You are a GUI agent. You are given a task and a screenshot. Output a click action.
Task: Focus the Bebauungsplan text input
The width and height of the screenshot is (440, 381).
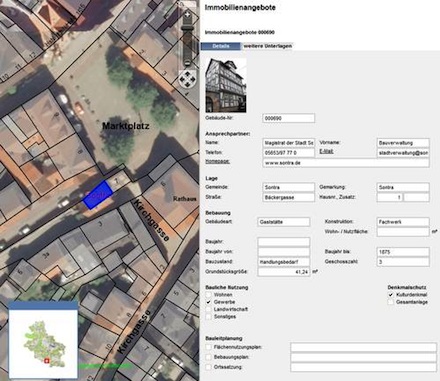pyautogui.click(x=363, y=357)
